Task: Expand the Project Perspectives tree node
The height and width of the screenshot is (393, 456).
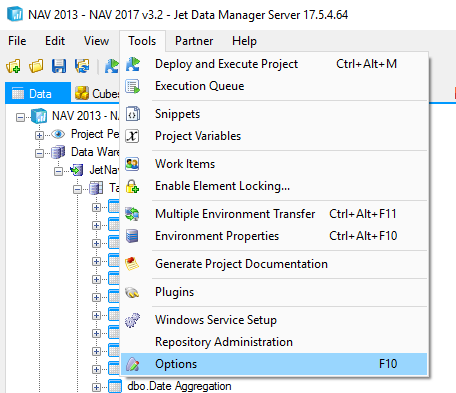Action: pos(39,135)
